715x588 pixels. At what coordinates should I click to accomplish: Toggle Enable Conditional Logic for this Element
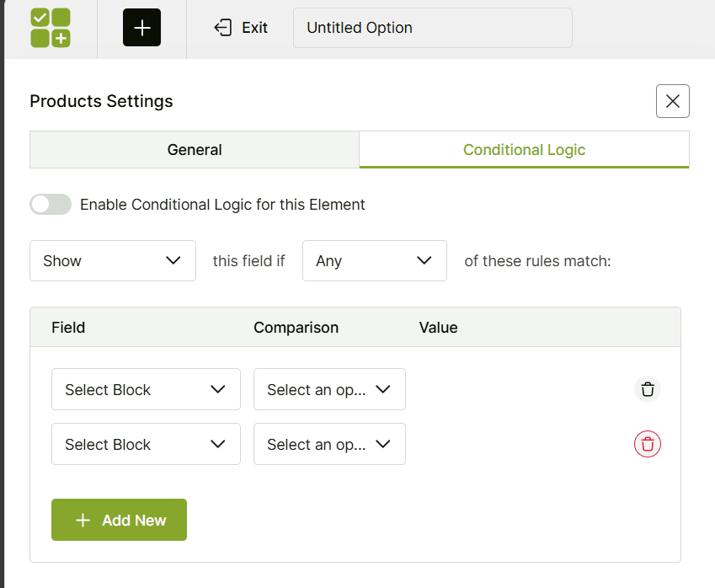pos(51,205)
